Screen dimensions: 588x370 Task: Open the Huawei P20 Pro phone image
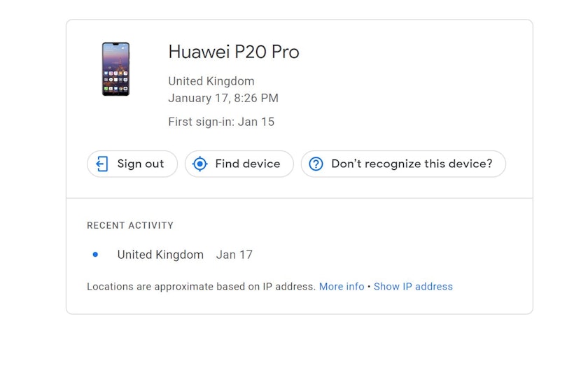coord(116,69)
